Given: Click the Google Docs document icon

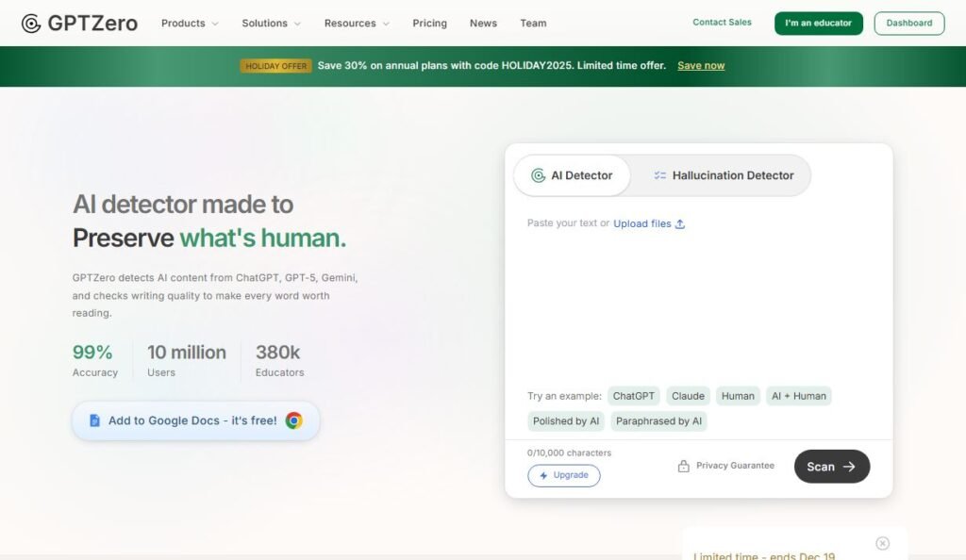Looking at the screenshot, I should coord(94,420).
